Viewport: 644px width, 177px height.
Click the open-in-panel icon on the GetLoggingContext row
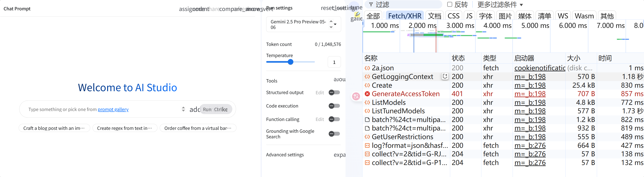pyautogui.click(x=445, y=77)
